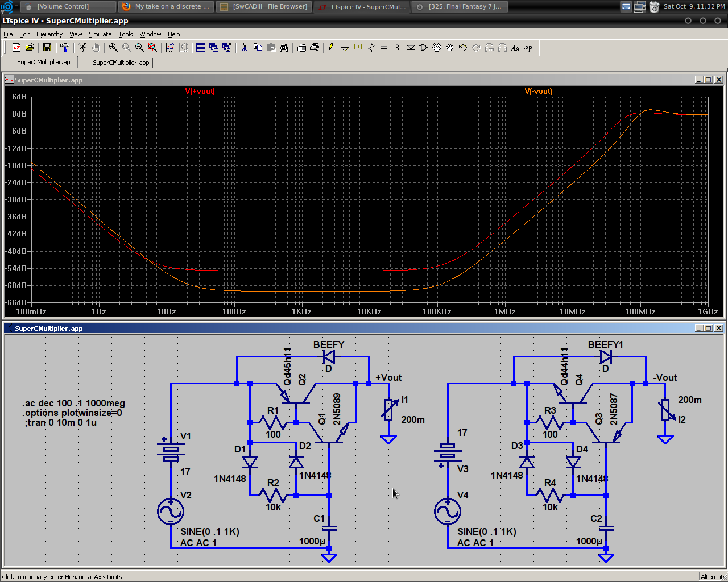728x582 pixels.
Task: Click the Copy toolbar icon
Action: 258,48
